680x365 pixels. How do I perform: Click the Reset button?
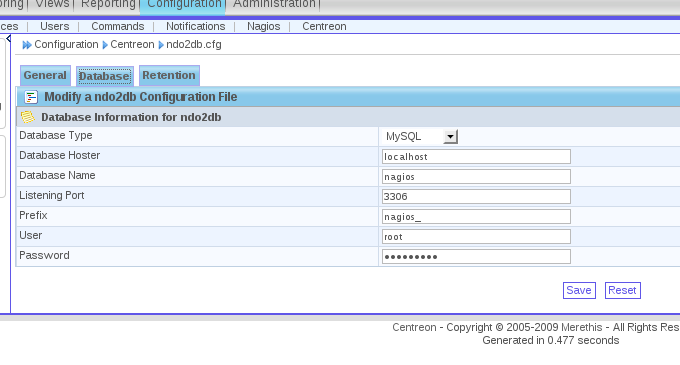622,290
